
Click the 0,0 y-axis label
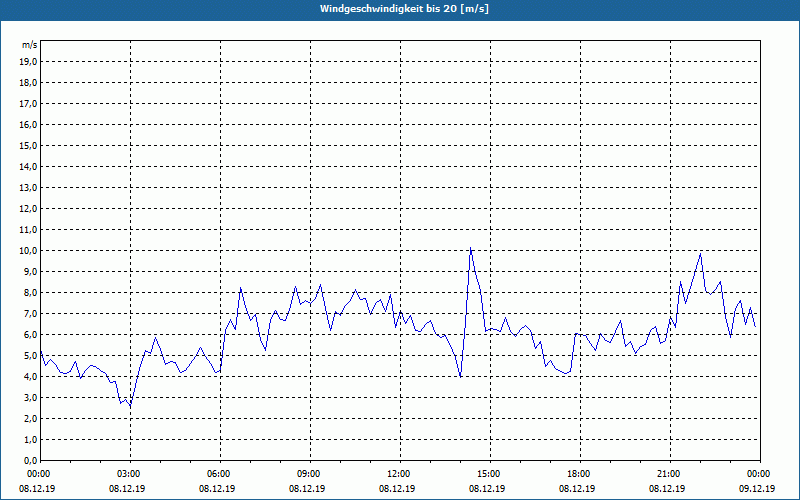[x=31, y=461]
